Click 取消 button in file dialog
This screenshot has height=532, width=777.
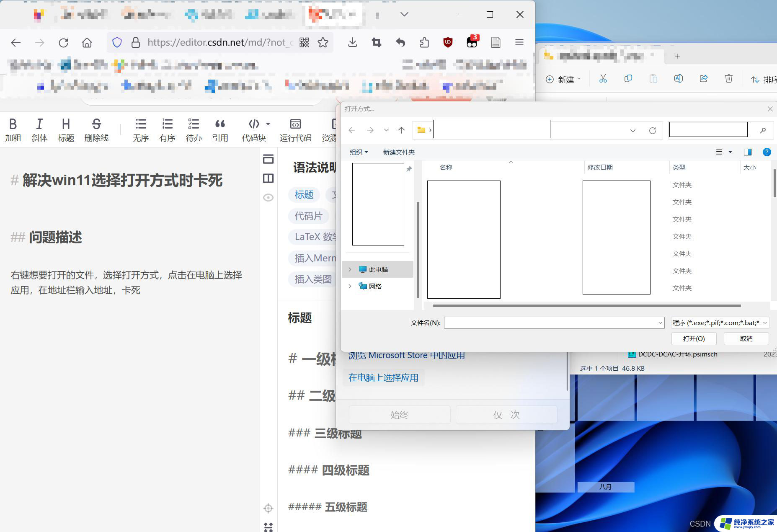[746, 338]
